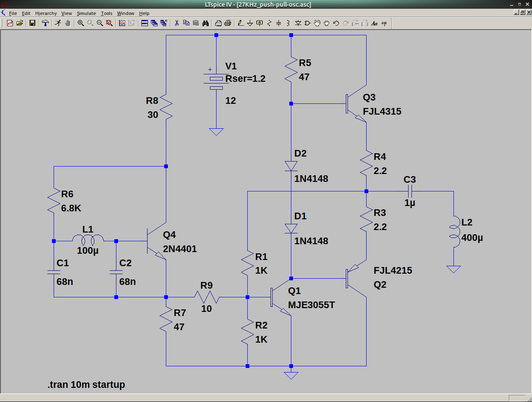
Task: Select the Move hand tool
Action: click(x=317, y=23)
